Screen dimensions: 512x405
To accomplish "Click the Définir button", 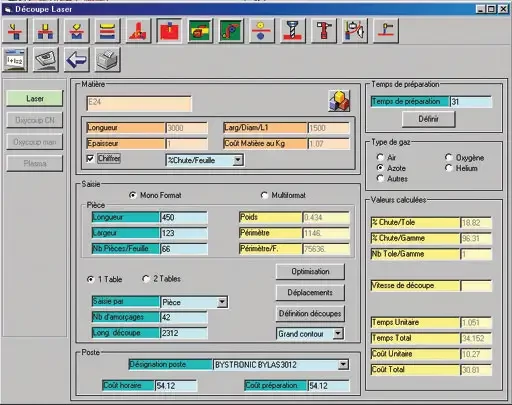I will pos(429,119).
